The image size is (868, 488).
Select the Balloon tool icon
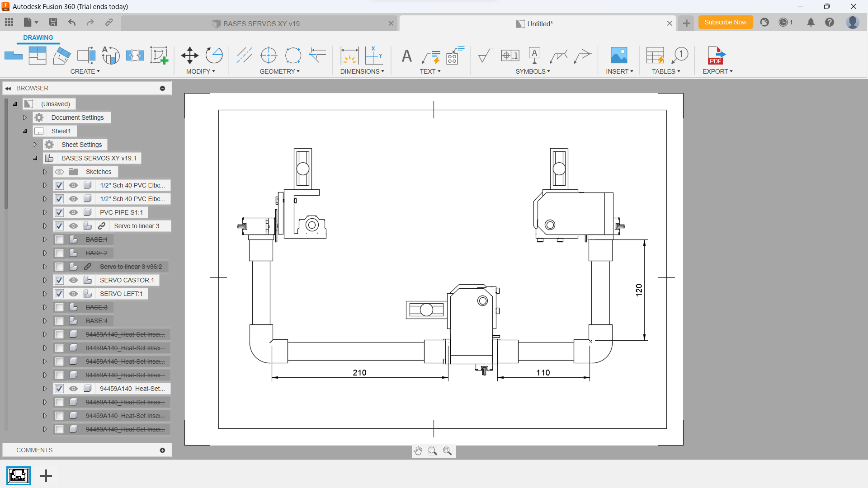coord(679,56)
